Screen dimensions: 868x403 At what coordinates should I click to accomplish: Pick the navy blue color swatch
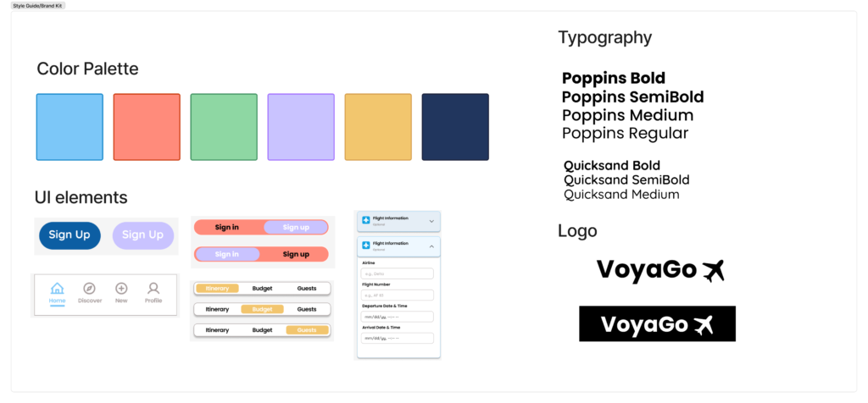coord(455,127)
